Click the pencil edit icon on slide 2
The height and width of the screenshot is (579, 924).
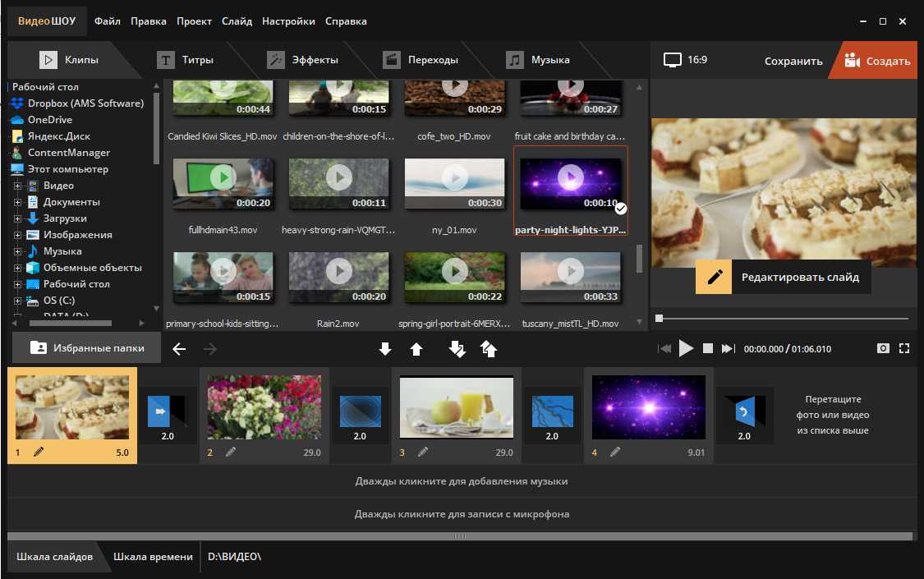point(231,452)
